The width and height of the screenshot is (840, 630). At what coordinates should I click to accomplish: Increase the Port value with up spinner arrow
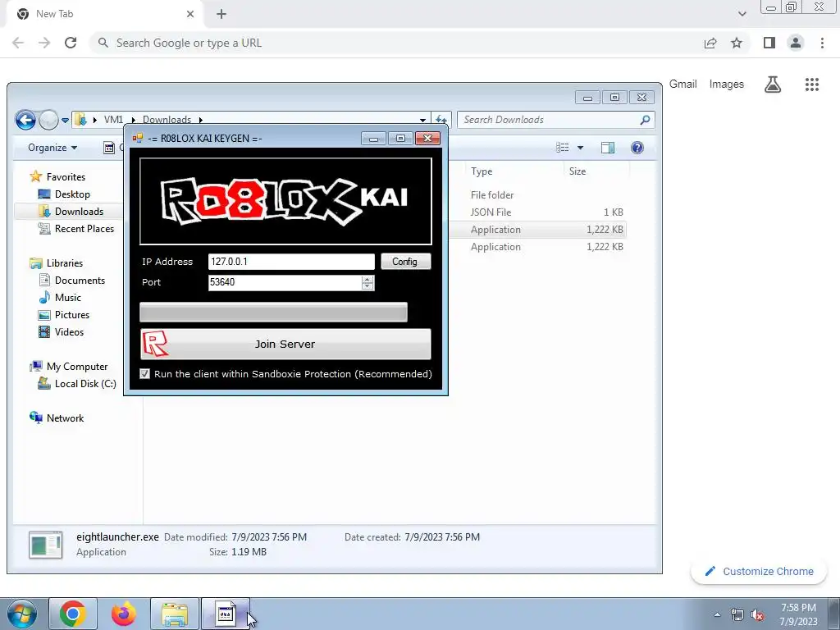click(367, 279)
